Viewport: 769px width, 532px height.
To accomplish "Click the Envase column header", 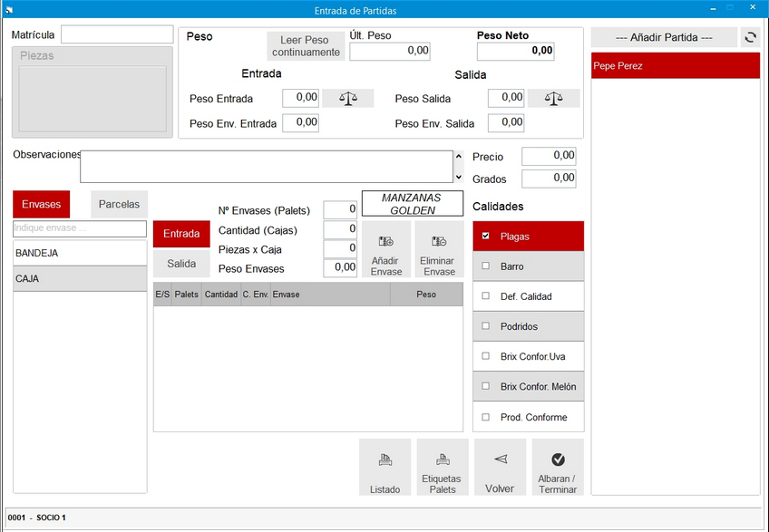I will coord(331,295).
